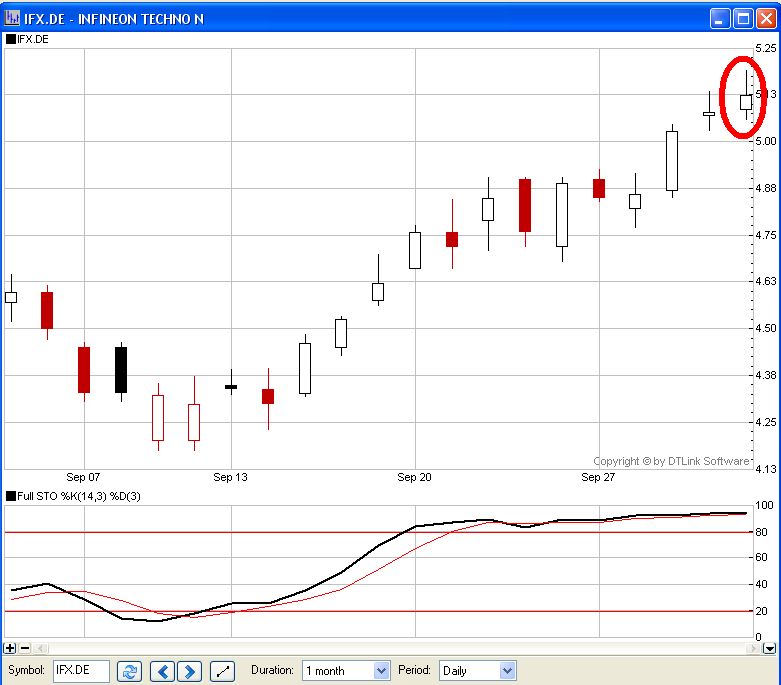The image size is (781, 685).
Task: Open the down-arrow menu at scrollbar end
Action: point(770,648)
